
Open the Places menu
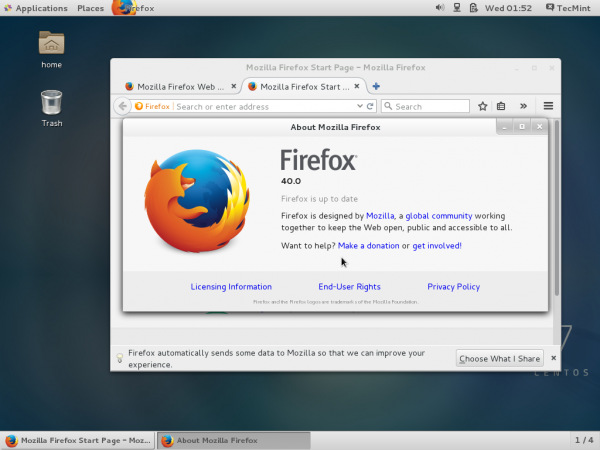(90, 8)
